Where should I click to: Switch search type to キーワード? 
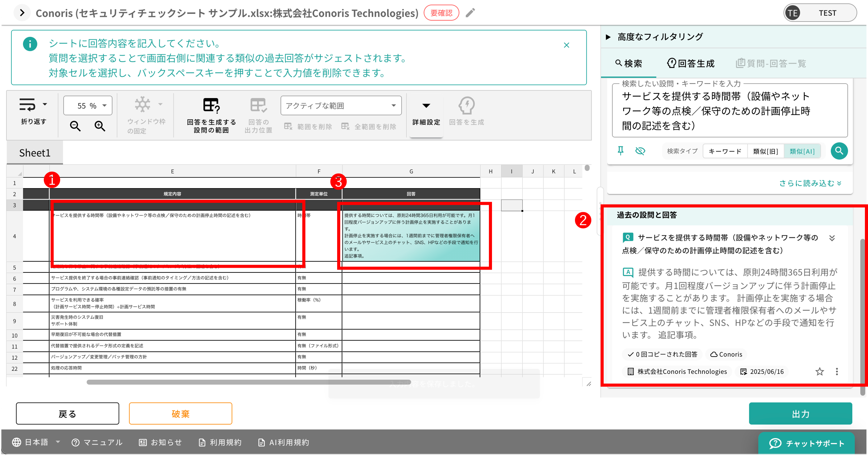725,151
